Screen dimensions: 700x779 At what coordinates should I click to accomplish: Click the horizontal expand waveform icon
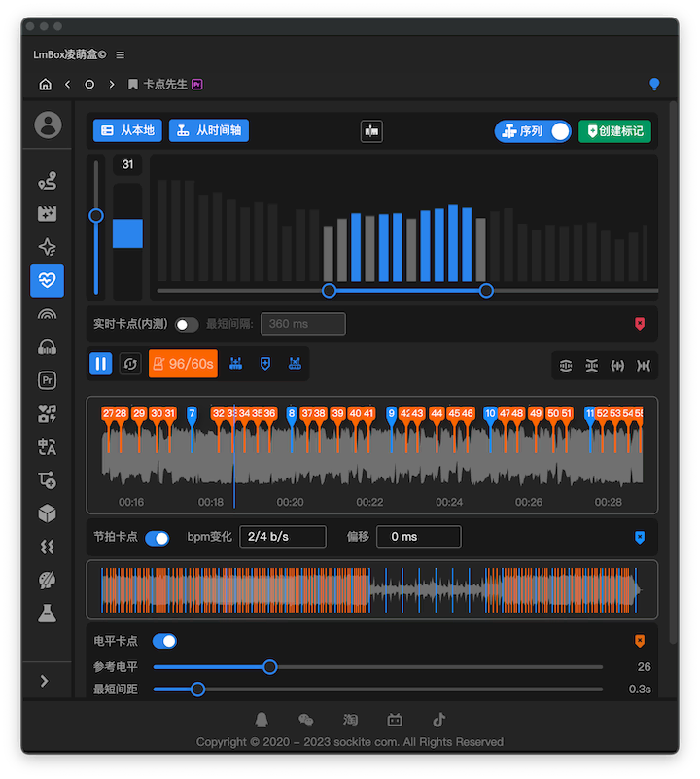(617, 366)
